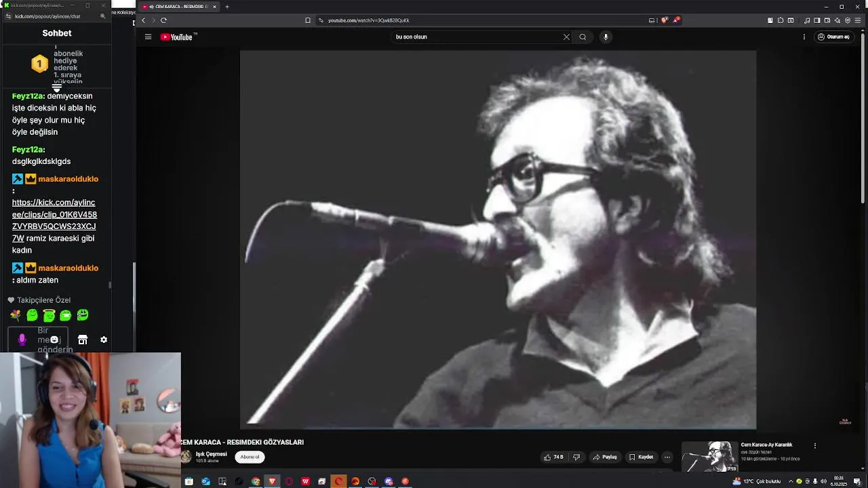Viewport: 868px width, 488px height.
Task: Click the purple microphone icon in chat
Action: [x=22, y=340]
